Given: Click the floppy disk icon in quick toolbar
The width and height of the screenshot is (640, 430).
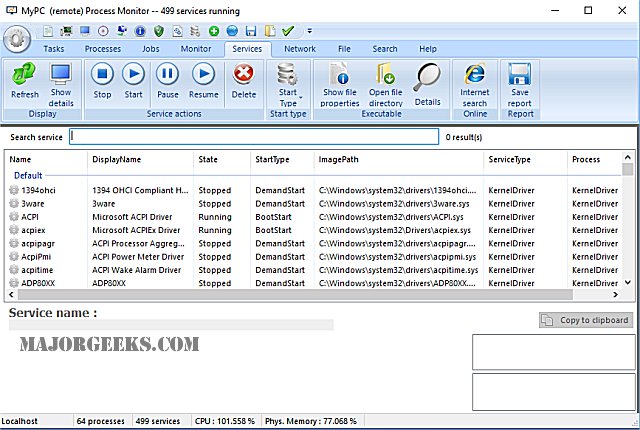Looking at the screenshot, I should 251,31.
